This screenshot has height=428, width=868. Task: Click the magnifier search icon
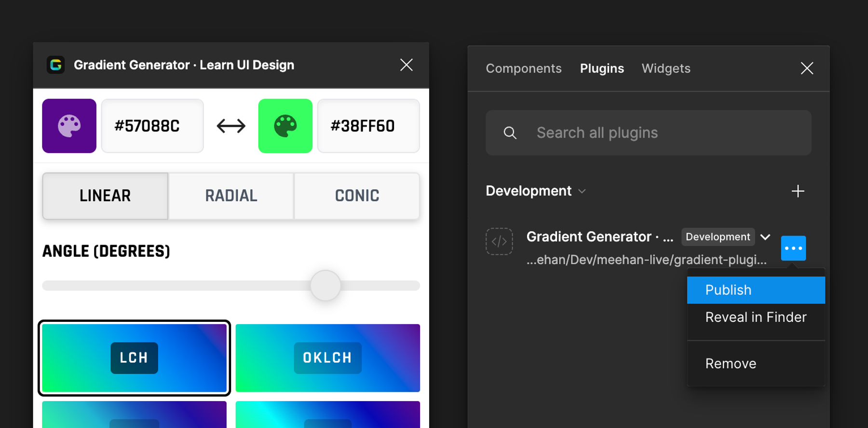point(510,133)
